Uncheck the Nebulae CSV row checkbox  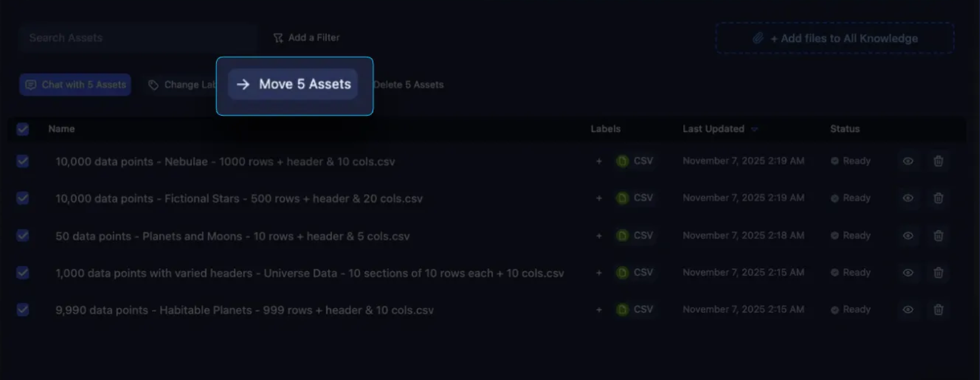tap(22, 161)
